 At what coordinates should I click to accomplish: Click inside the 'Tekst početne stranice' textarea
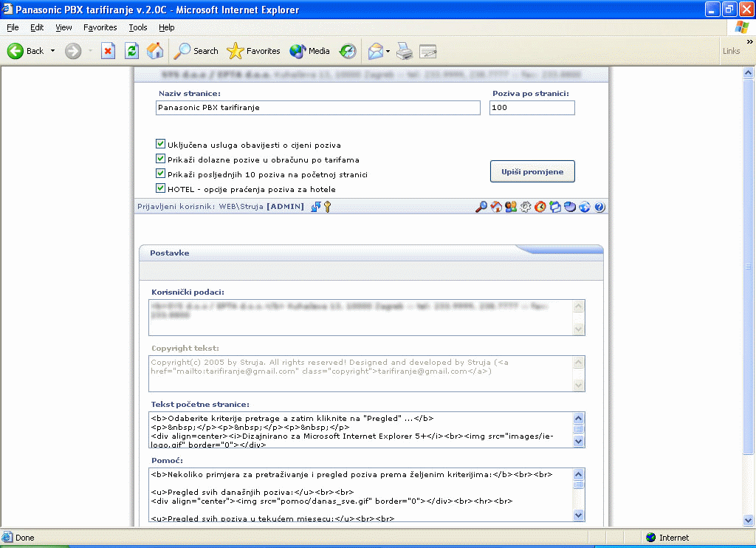(x=360, y=430)
